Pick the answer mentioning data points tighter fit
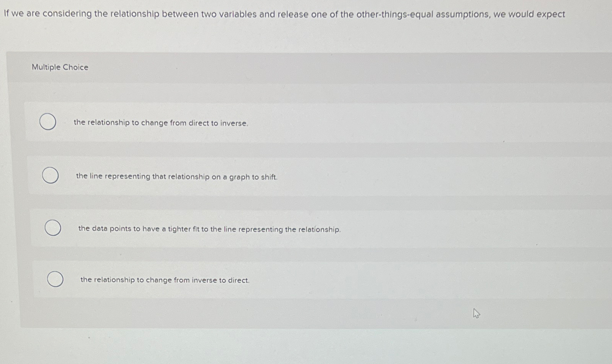The width and height of the screenshot is (612, 364). tap(209, 229)
